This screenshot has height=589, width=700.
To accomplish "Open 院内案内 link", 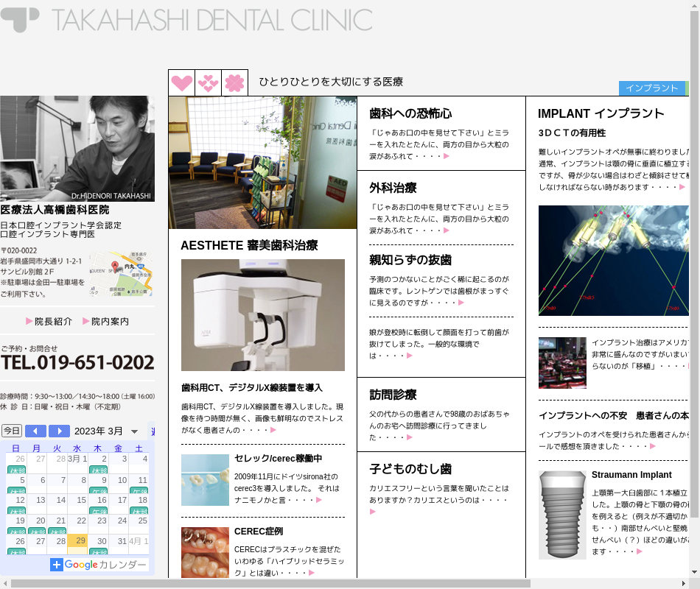I will tap(106, 321).
